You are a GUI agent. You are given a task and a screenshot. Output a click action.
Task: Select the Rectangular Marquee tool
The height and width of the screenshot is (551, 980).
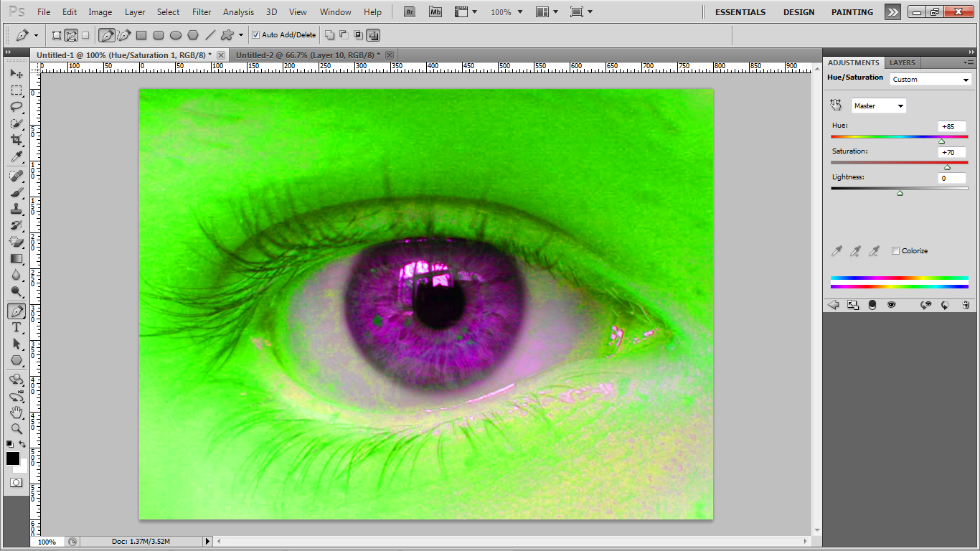click(16, 90)
